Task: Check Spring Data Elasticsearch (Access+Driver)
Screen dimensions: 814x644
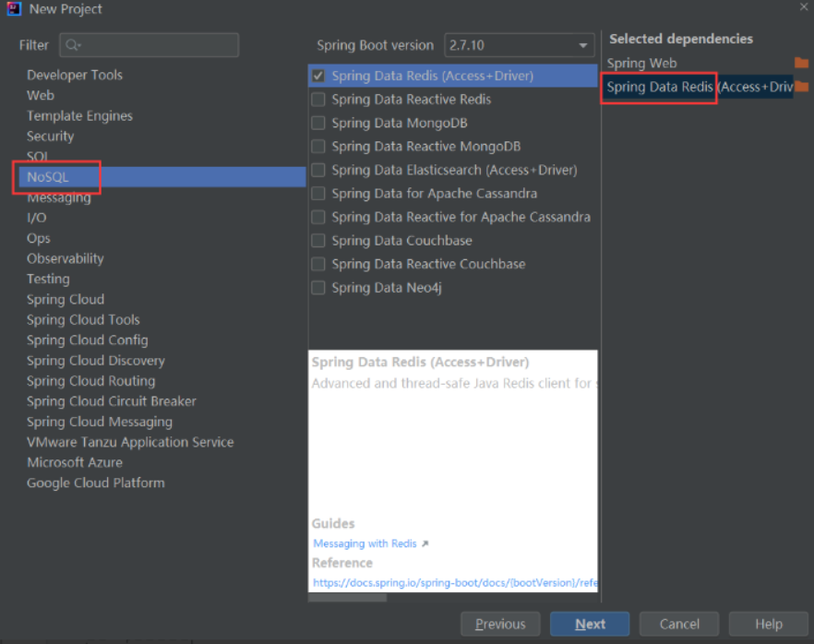Action: 318,170
